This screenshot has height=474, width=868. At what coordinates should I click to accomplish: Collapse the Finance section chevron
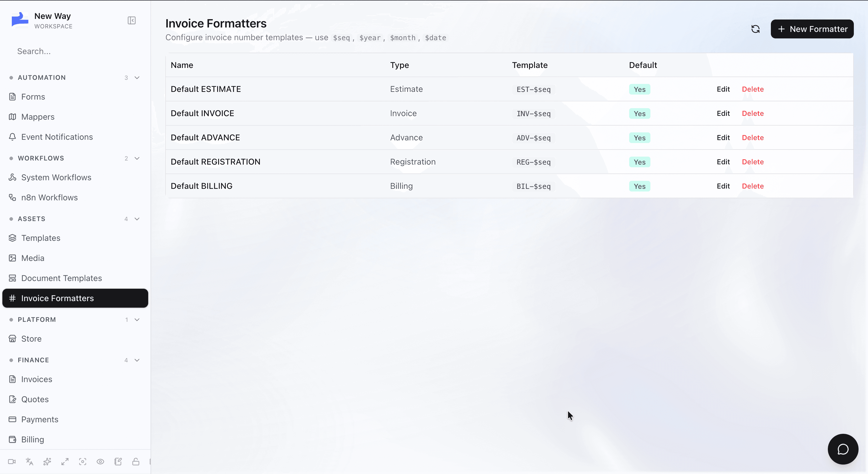click(137, 360)
